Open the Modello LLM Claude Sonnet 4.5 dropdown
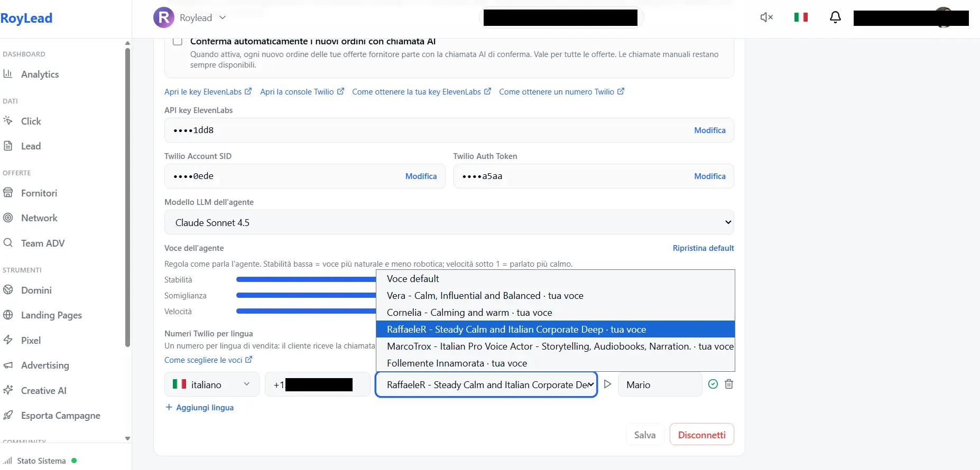The image size is (980, 470). click(x=449, y=222)
